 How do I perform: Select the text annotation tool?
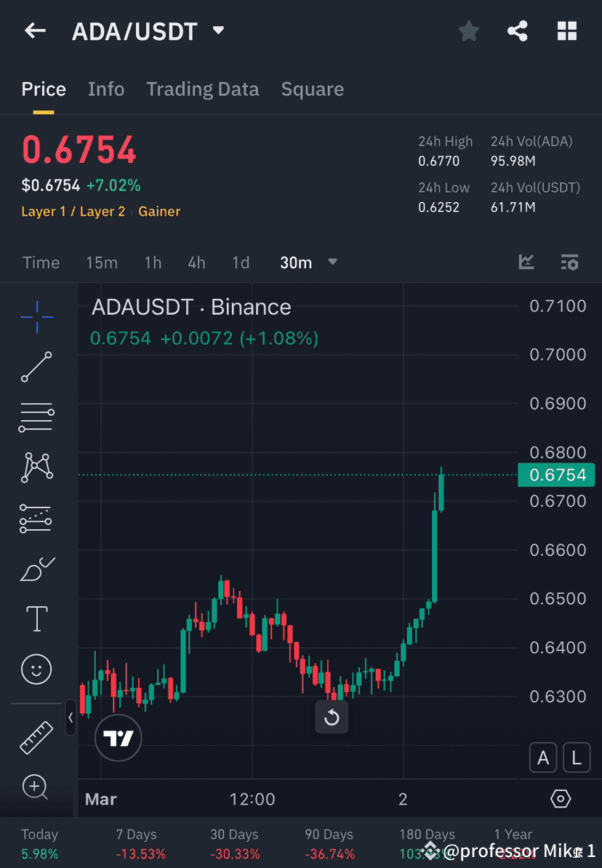coord(36,618)
